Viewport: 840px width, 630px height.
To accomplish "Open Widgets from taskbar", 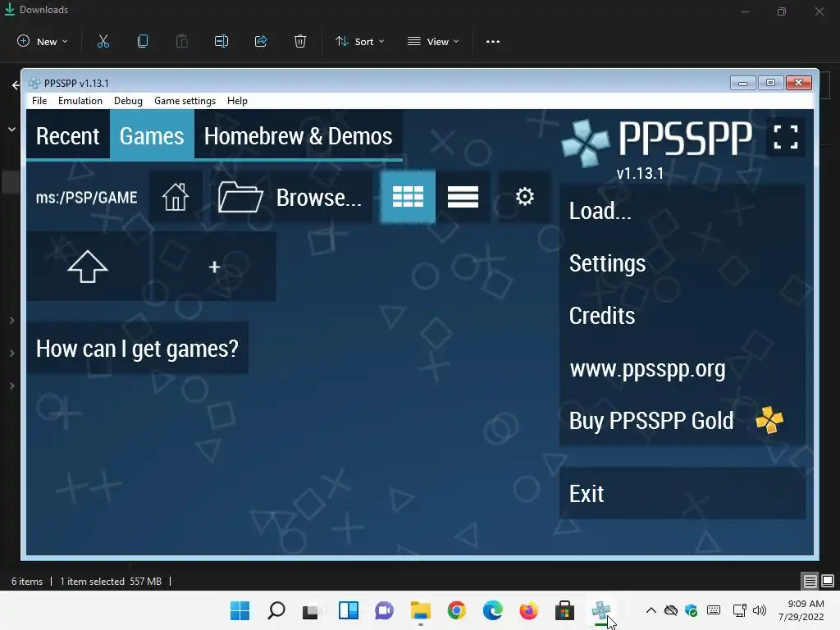I will point(348,610).
